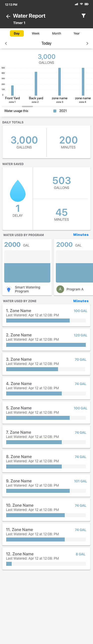The height and width of the screenshot is (644, 93).
Task: Open the 12. Zone Name card
Action: tap(46, 559)
